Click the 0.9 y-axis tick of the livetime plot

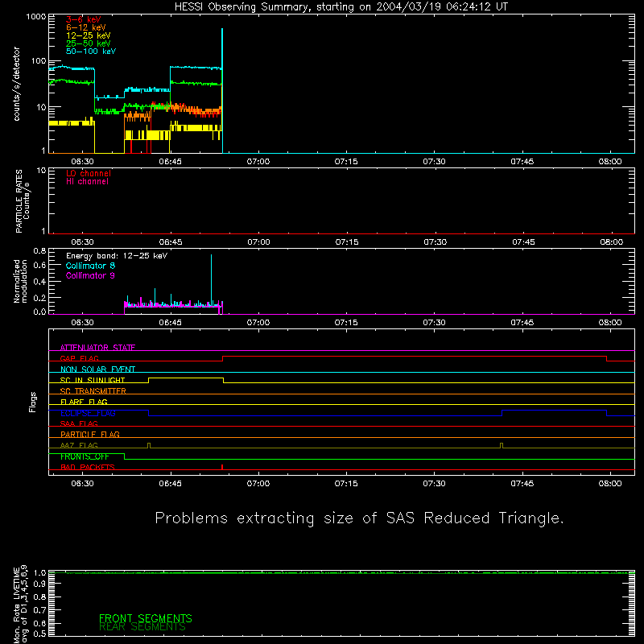(39, 584)
